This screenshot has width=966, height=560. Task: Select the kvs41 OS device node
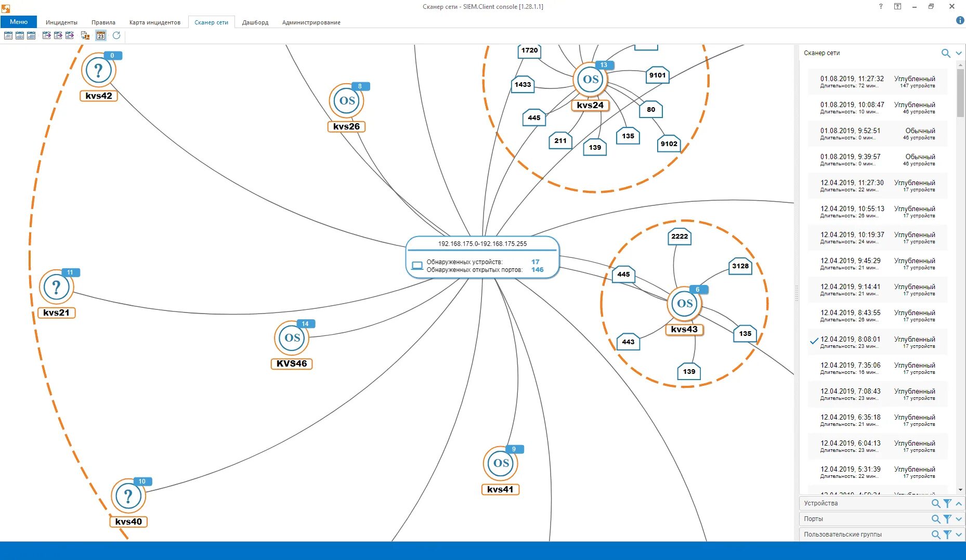[501, 463]
